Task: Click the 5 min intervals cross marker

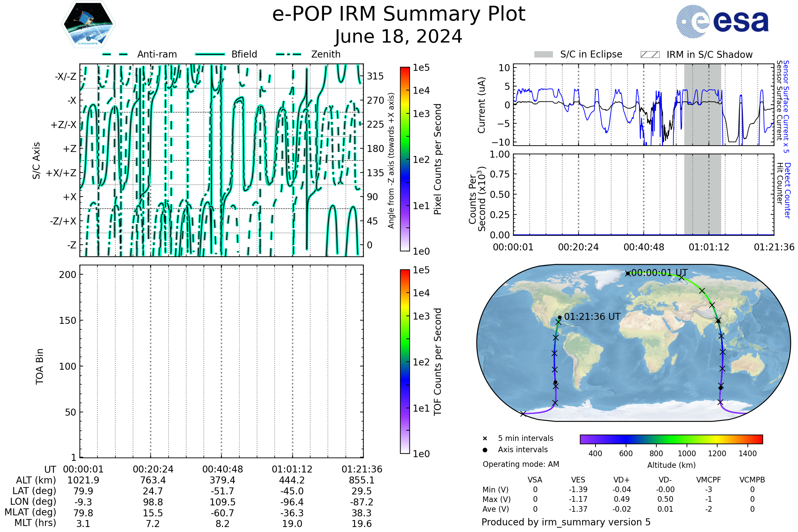Action: tap(485, 439)
